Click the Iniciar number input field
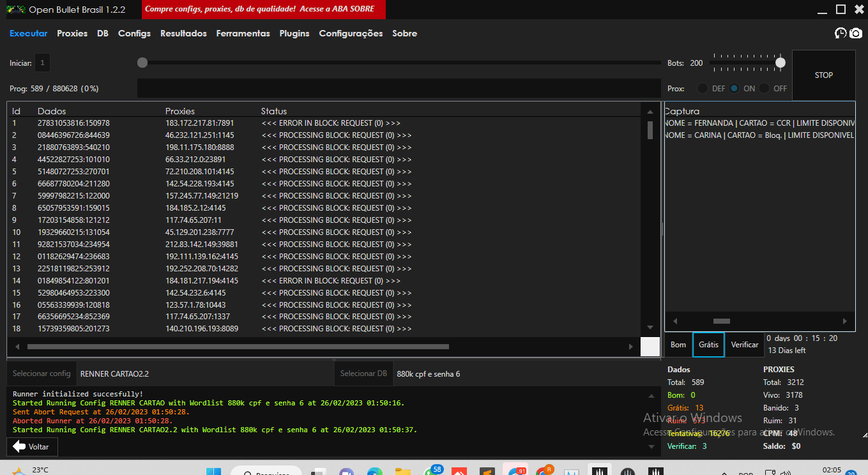This screenshot has width=868, height=475. (x=42, y=63)
